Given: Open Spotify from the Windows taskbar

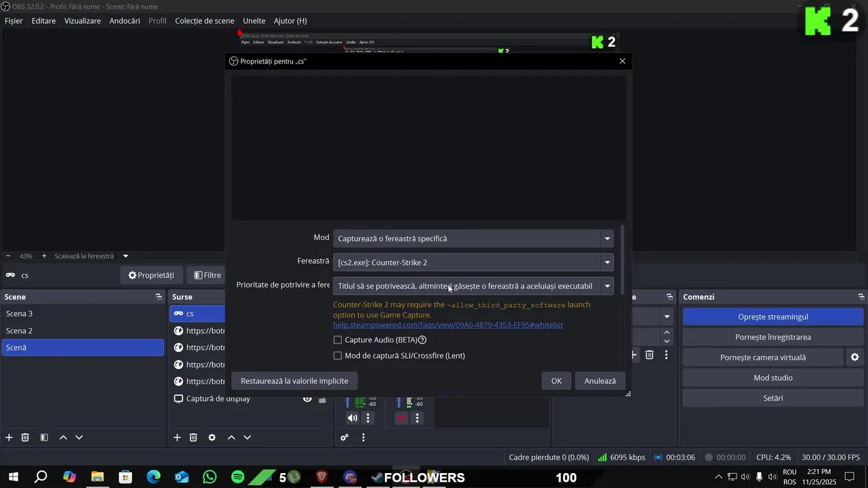Looking at the screenshot, I should pyautogui.click(x=237, y=477).
